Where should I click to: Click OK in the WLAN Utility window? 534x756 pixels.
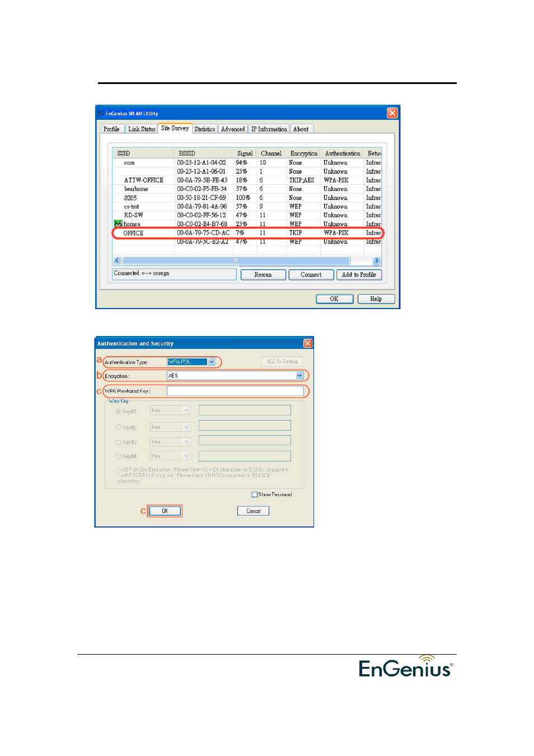click(334, 299)
